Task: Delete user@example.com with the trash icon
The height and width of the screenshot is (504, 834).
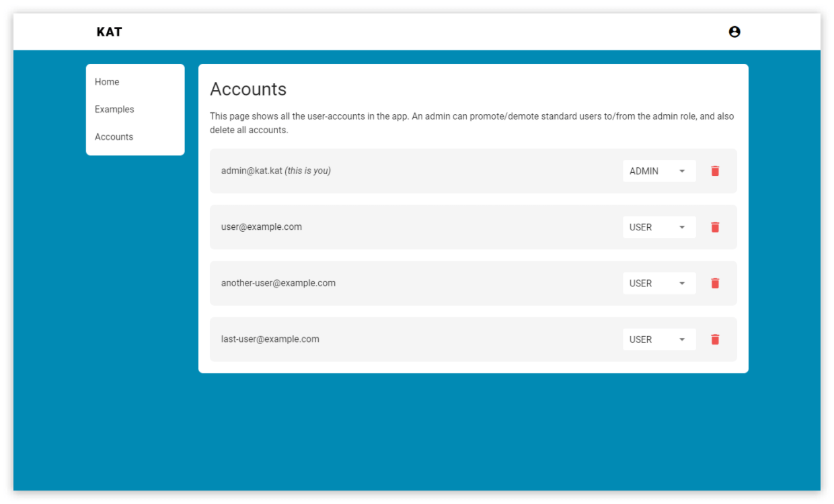Action: click(715, 227)
